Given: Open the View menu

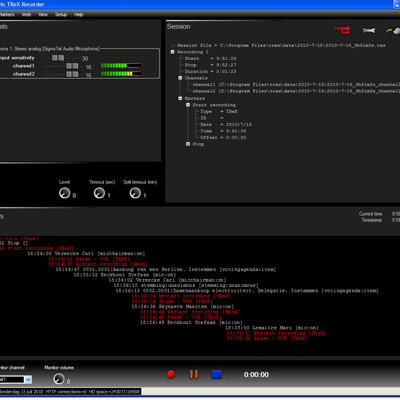Looking at the screenshot, I should tap(43, 14).
